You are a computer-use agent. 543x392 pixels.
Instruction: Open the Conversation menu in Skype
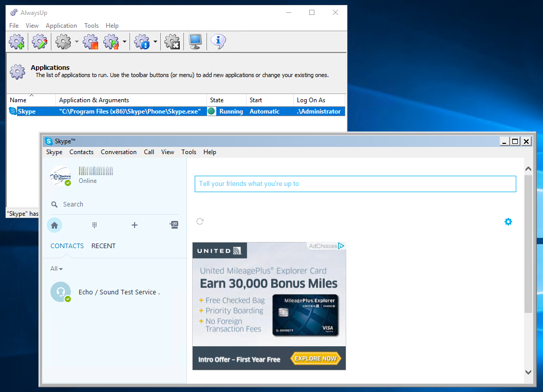(x=119, y=152)
